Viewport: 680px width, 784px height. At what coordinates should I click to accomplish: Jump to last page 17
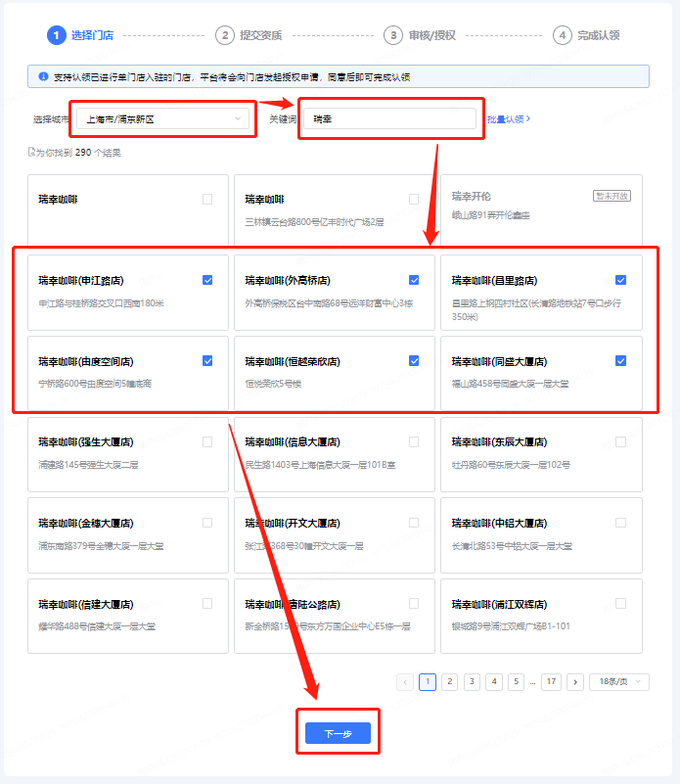pos(551,681)
